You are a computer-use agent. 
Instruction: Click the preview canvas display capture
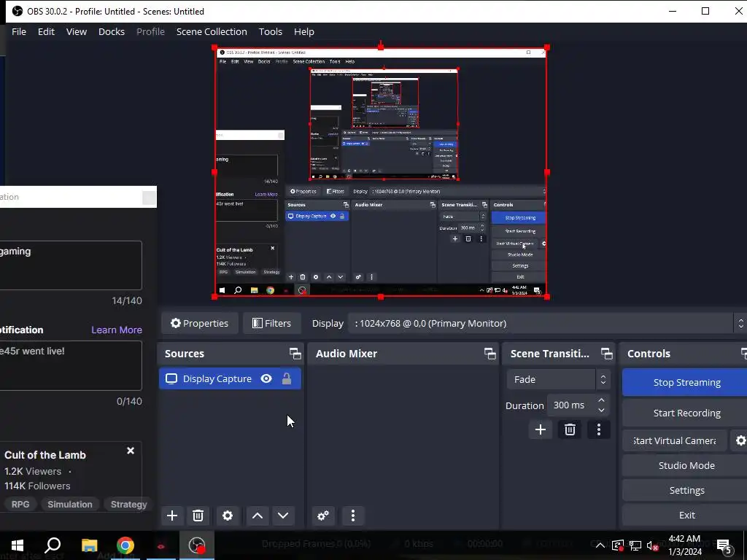coord(381,172)
